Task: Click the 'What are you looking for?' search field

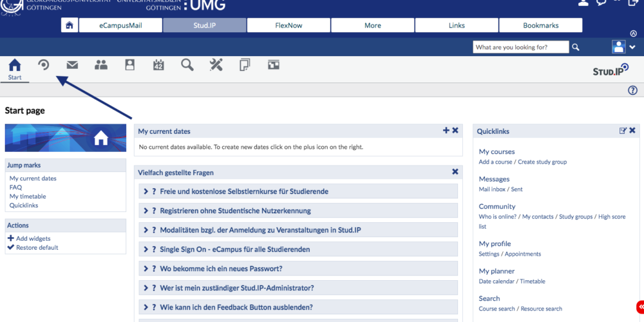Action: tap(521, 47)
